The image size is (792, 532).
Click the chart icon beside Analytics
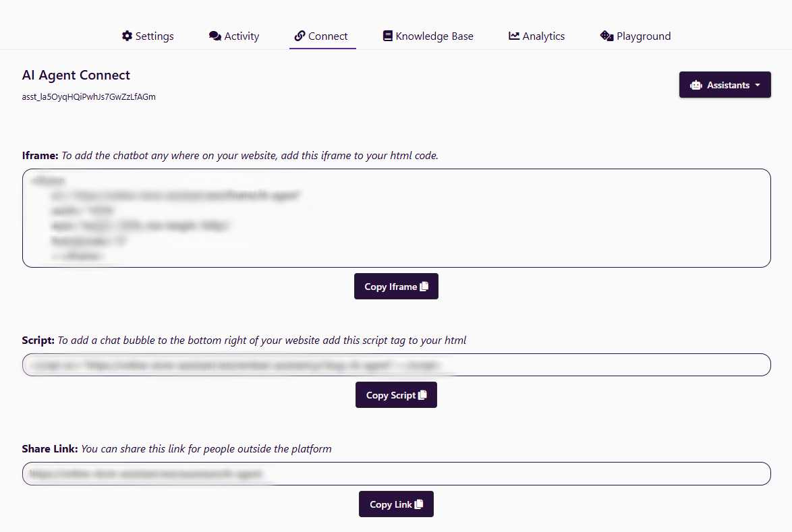(514, 36)
